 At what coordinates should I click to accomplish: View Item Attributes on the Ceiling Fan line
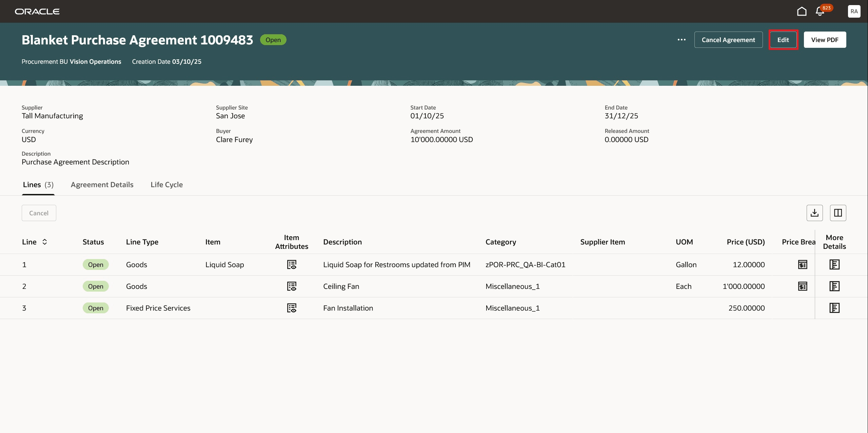(292, 286)
